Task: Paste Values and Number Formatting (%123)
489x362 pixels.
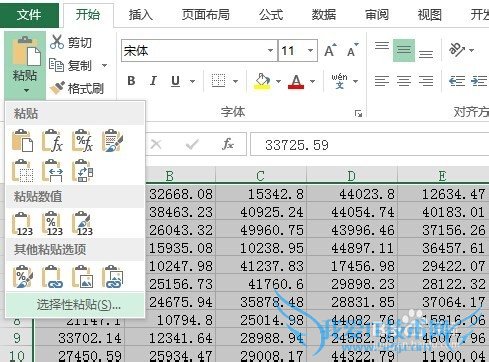Action: (53, 224)
